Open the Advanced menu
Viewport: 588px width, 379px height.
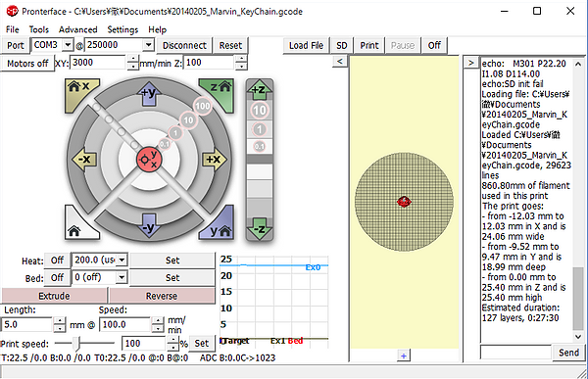click(78, 29)
